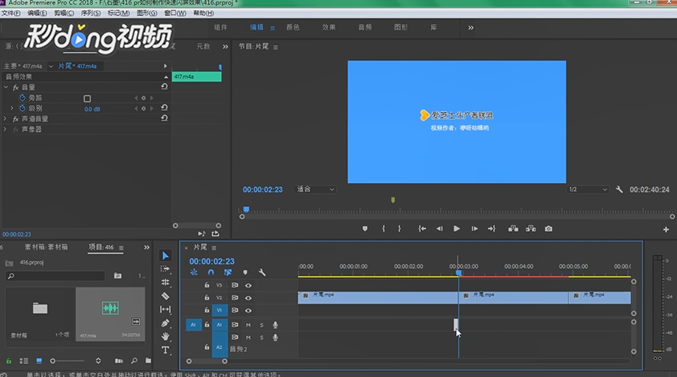Select the Ripple Edit tool

click(x=165, y=282)
